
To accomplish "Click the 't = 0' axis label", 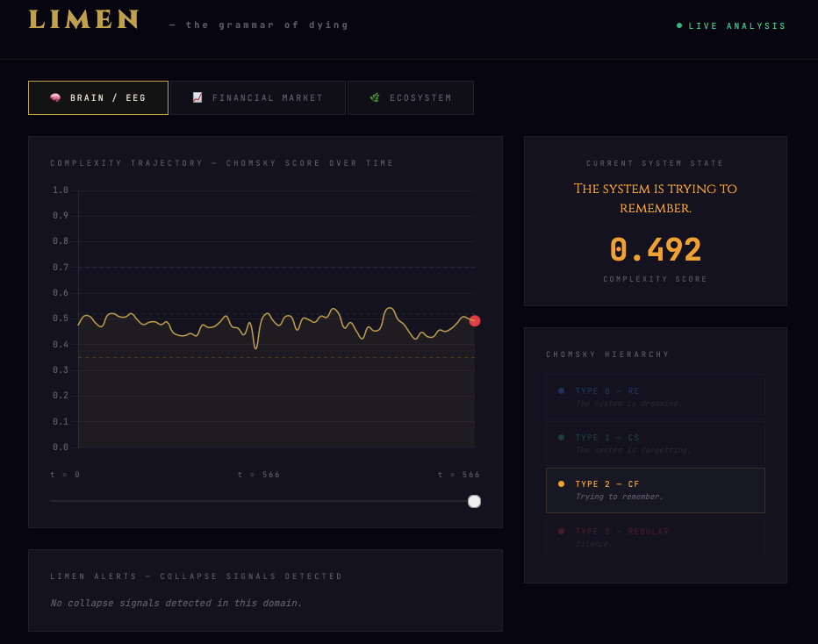I will pyautogui.click(x=65, y=475).
